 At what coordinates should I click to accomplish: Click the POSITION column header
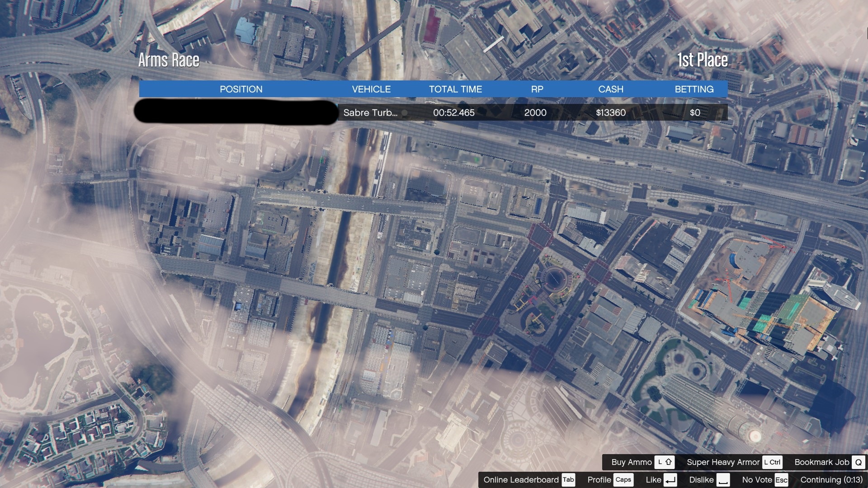pos(241,89)
